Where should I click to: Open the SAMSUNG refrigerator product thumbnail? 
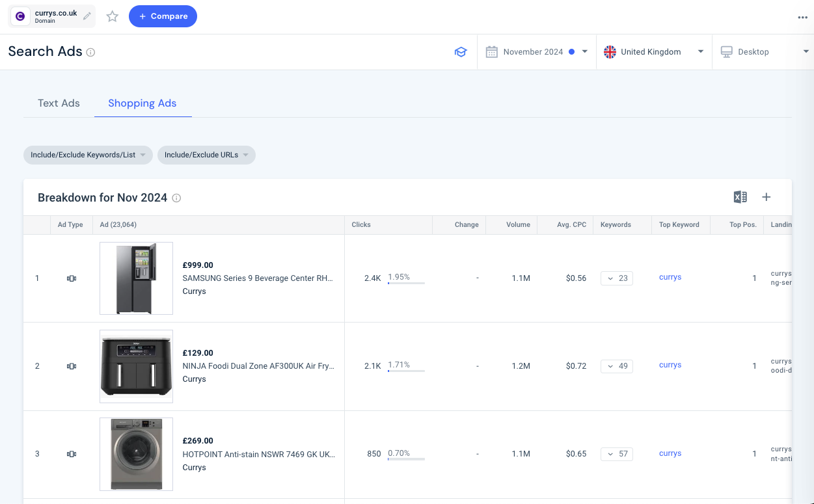coord(136,278)
